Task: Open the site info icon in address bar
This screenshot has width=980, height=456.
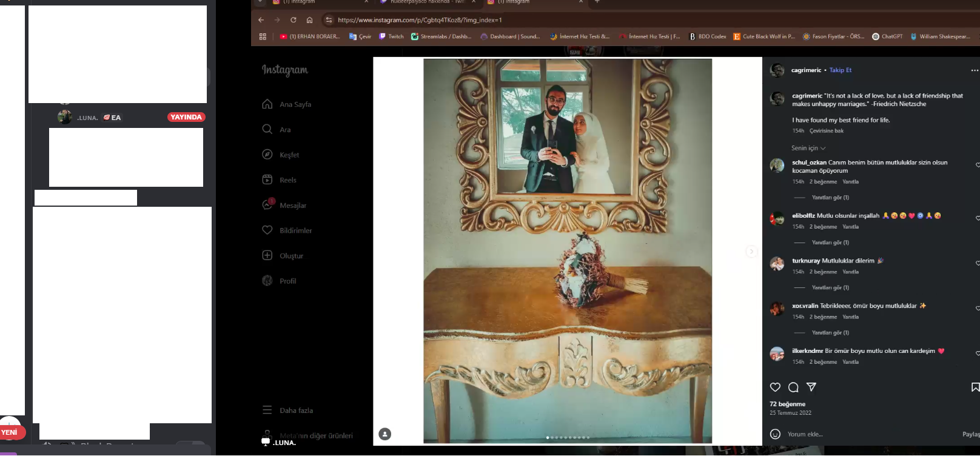Action: click(x=329, y=20)
